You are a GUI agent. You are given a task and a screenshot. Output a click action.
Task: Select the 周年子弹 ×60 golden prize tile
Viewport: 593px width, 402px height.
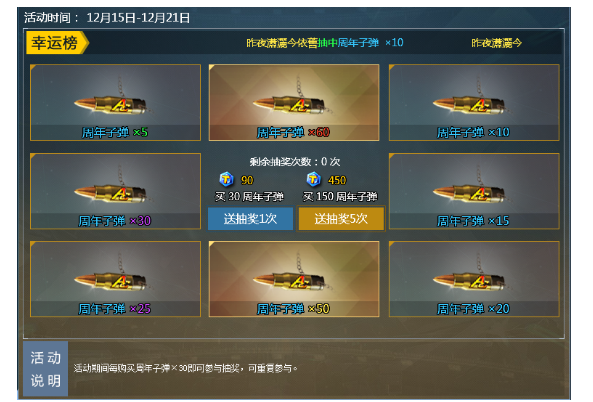[294, 102]
